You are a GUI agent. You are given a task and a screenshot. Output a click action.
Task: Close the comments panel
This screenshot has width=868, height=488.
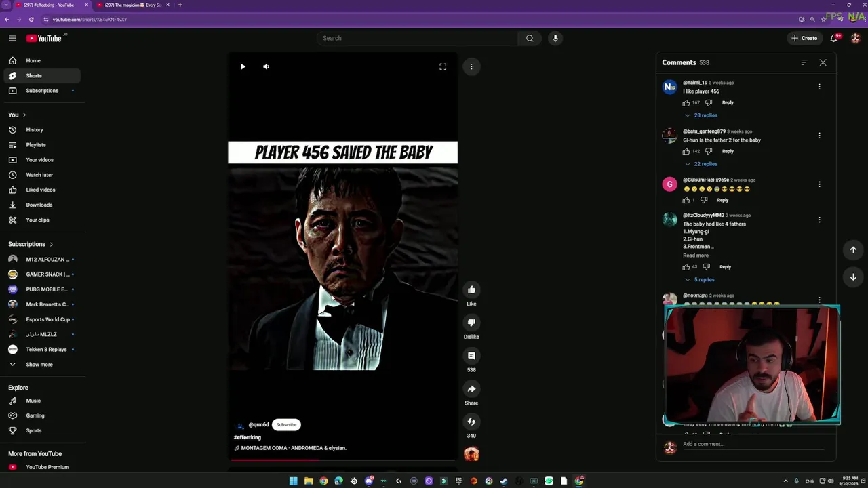coord(823,62)
